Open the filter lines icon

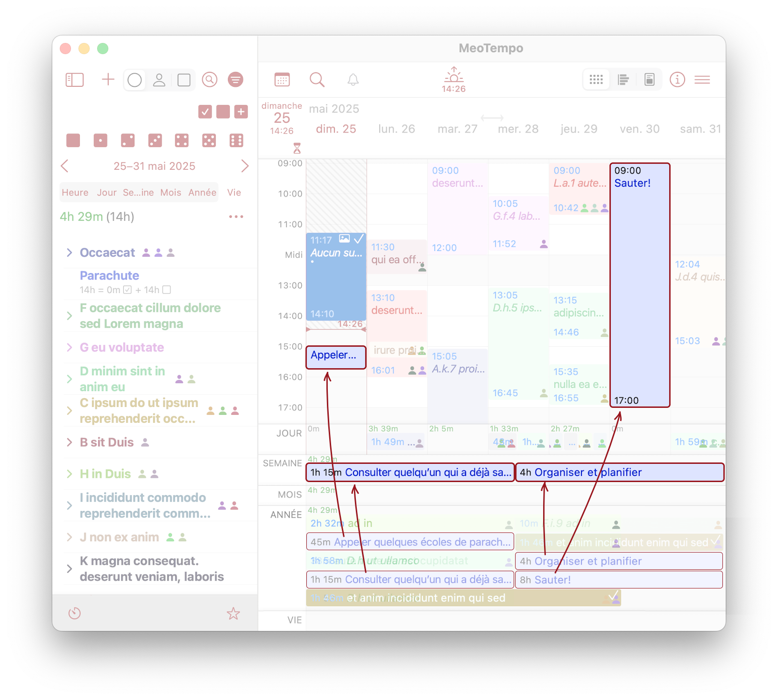(235, 80)
